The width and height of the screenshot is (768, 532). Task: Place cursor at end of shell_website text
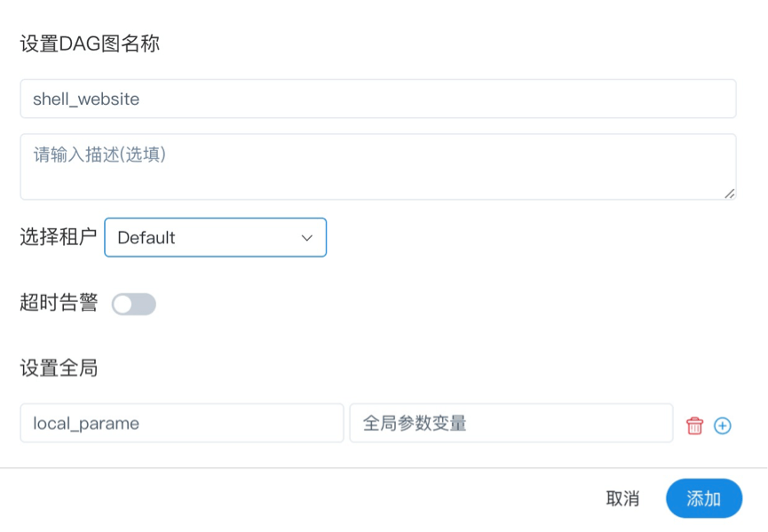(141, 99)
